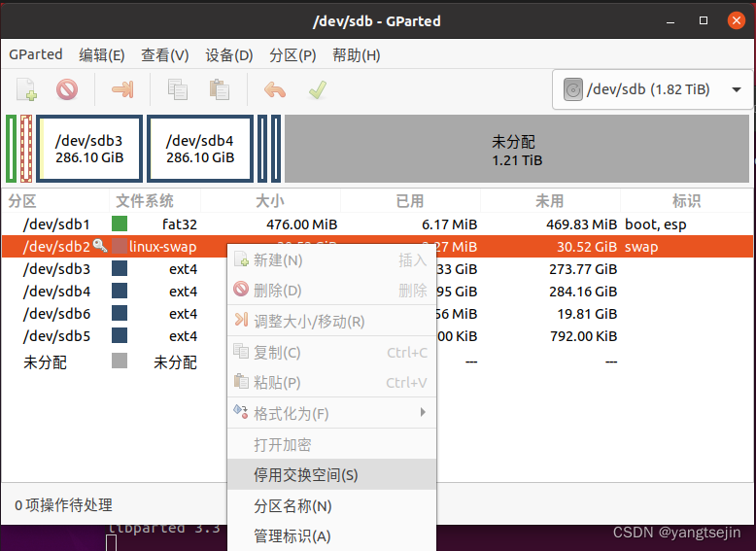Open the 分区(P) menu
Viewport: 756px width, 551px height.
pyautogui.click(x=292, y=55)
